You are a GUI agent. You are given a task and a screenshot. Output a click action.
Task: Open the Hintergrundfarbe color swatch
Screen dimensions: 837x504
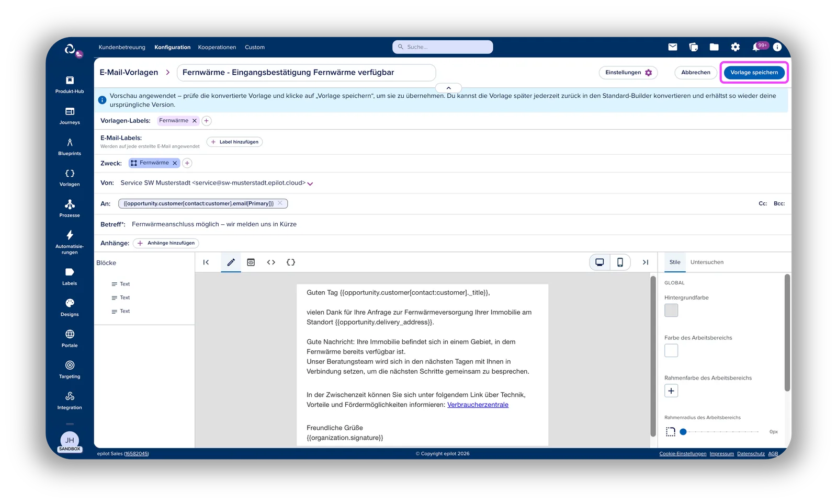point(671,311)
